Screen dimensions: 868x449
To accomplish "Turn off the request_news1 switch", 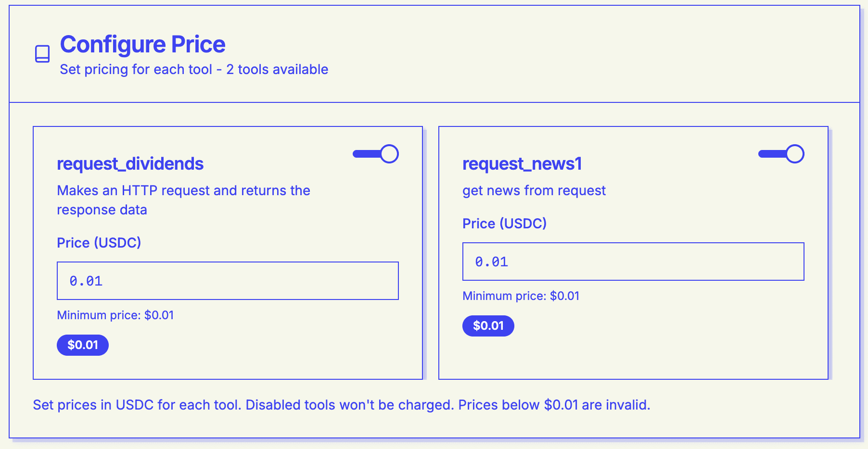I will [782, 154].
